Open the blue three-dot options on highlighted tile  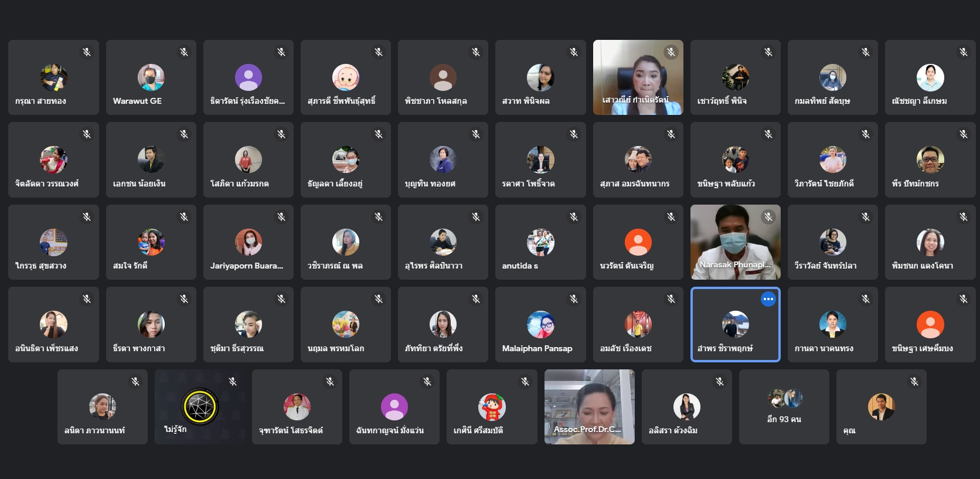coord(768,299)
